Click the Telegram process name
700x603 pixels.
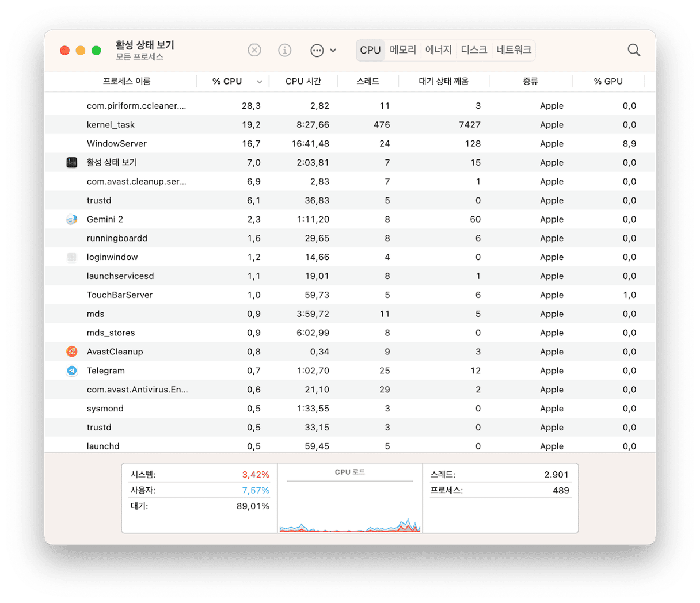click(x=106, y=371)
